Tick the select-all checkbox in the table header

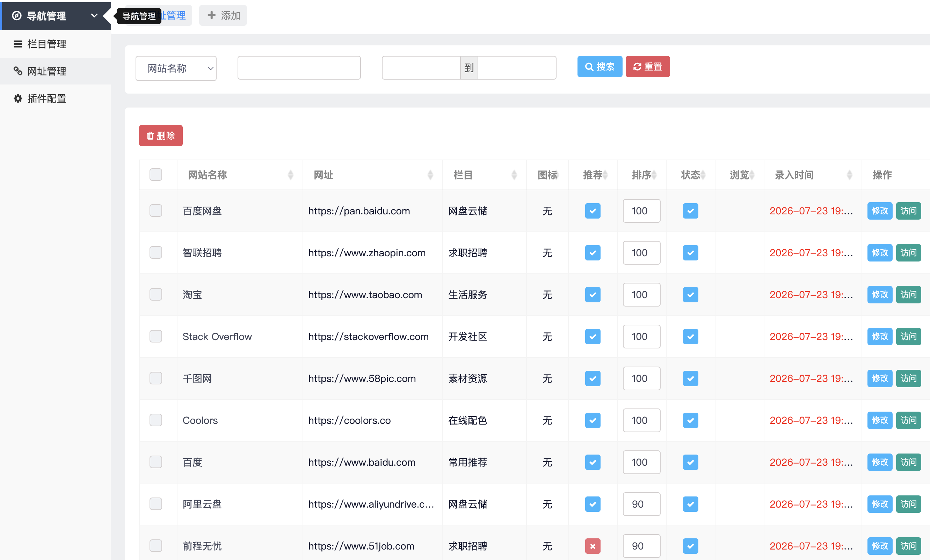pyautogui.click(x=155, y=175)
